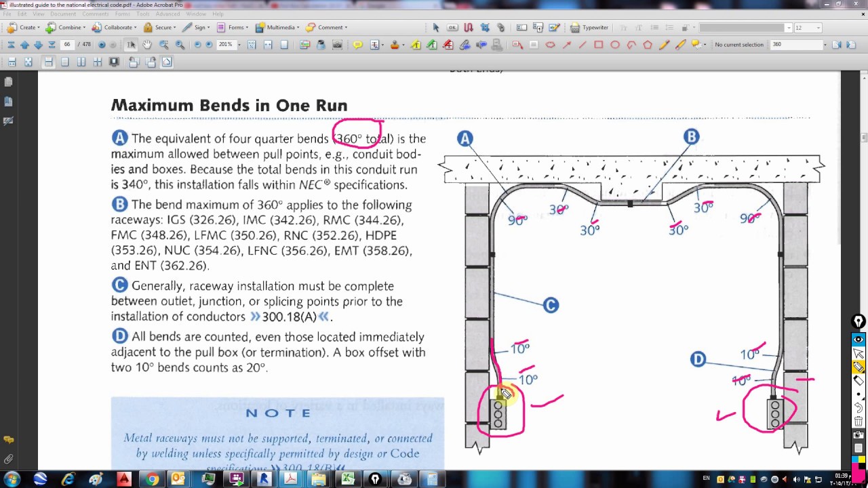Click the zoom in plus button
868x488 pixels.
point(209,45)
